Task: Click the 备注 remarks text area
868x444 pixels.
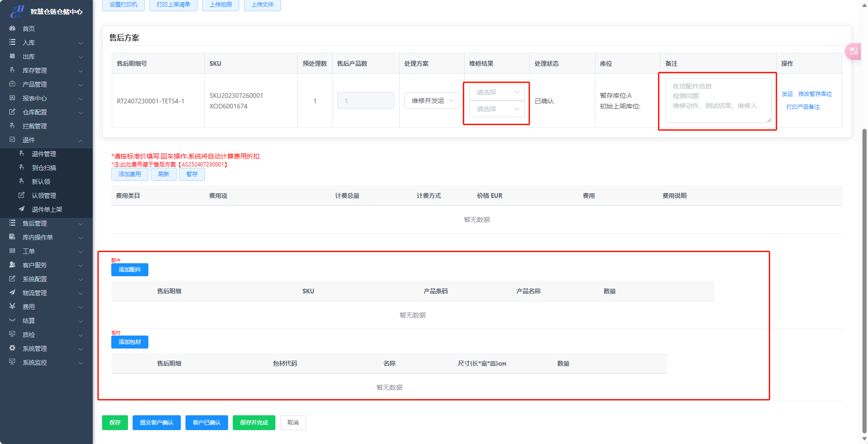Action: point(718,101)
